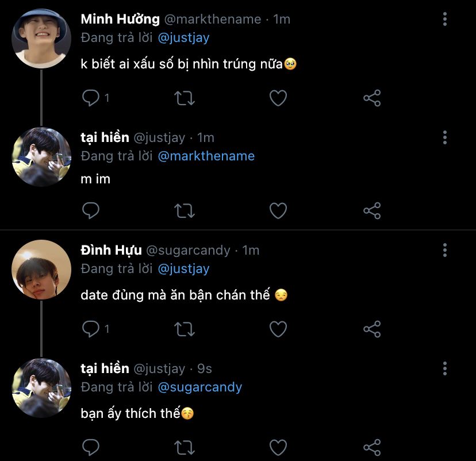
Task: Open the @justjay mention in Minh Hưởng's reply
Action: pyautogui.click(x=183, y=38)
